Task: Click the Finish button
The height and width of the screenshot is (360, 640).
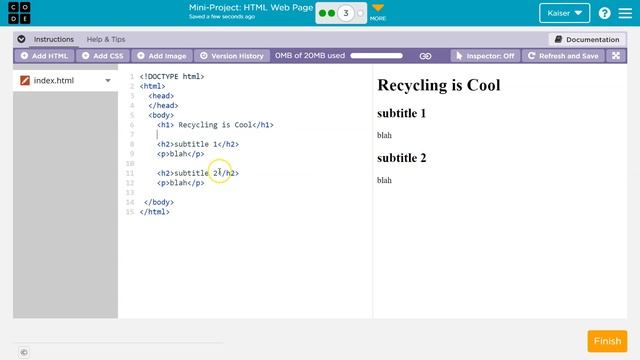Action: 607,341
